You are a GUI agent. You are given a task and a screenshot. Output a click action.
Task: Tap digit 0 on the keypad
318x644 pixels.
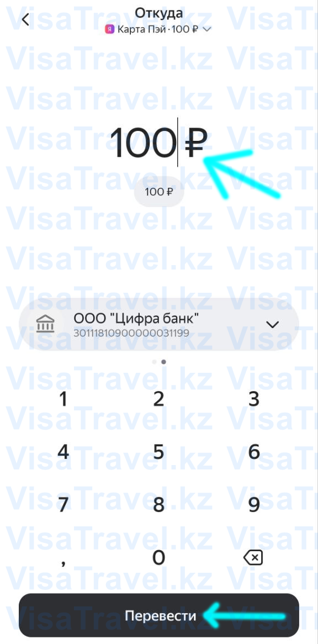[x=159, y=558]
